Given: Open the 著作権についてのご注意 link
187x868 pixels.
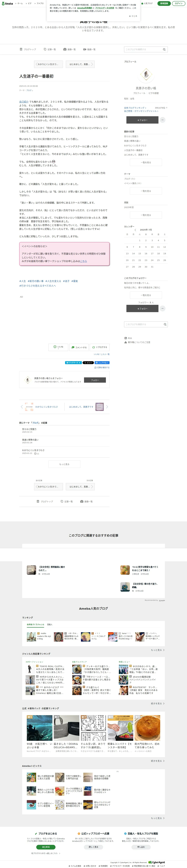Looking at the screenshot, I should click(x=137, y=342).
